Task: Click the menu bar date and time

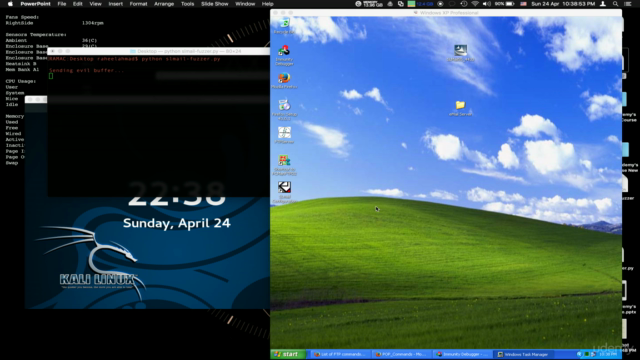Action: click(563, 4)
